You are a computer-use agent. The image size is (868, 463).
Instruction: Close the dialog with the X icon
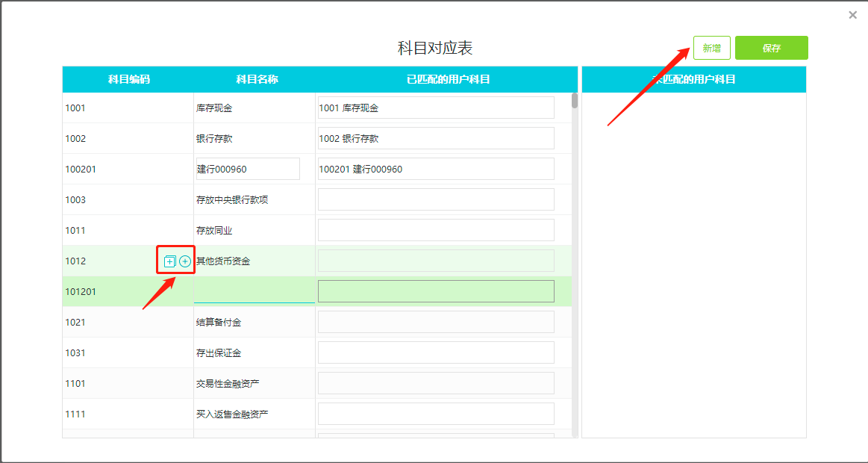(x=852, y=15)
